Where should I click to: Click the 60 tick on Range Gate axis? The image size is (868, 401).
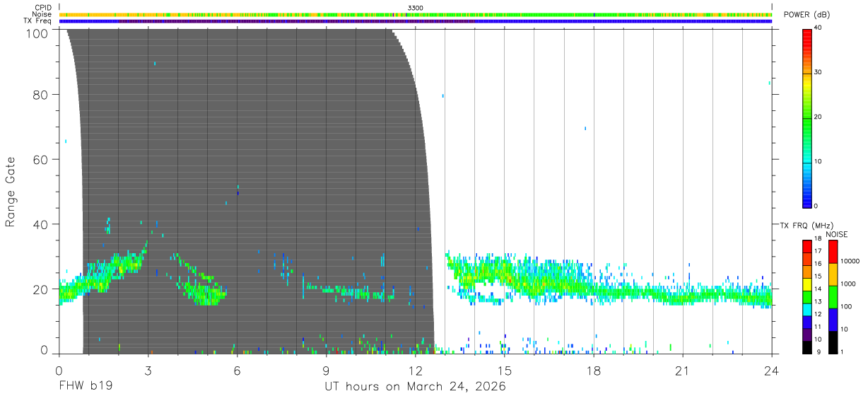coord(40,159)
